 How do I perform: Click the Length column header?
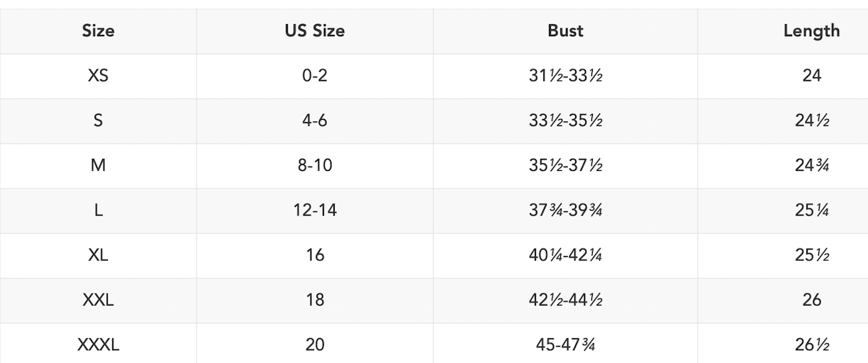(811, 30)
